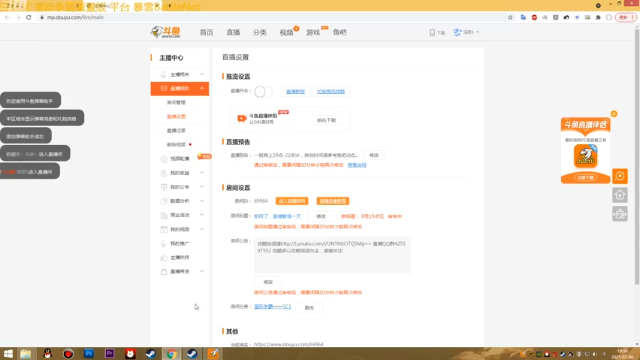Screen dimensions: 640x360
Task: Click the 斗鱼直播伴侣 camera icon
Action: [242, 118]
